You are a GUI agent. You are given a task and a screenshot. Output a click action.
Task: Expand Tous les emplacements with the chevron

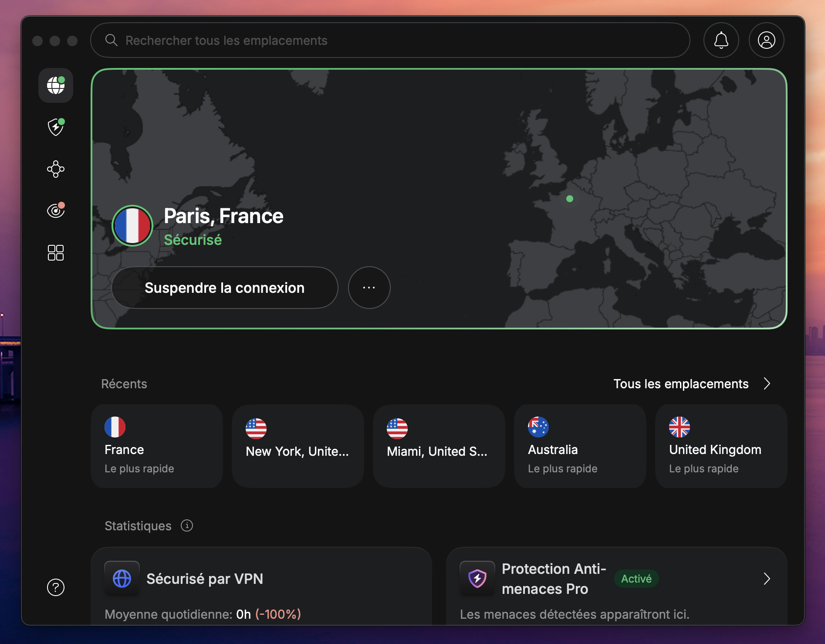(768, 384)
